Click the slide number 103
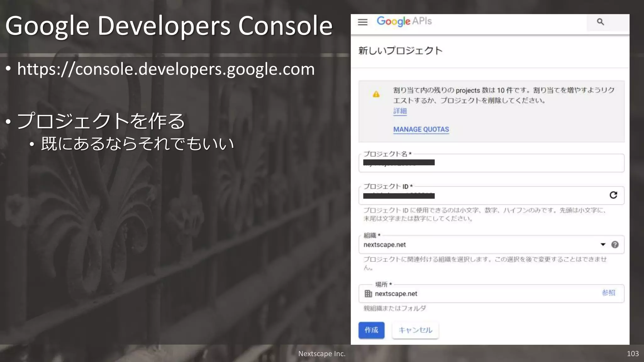The height and width of the screenshot is (362, 644). 633,354
